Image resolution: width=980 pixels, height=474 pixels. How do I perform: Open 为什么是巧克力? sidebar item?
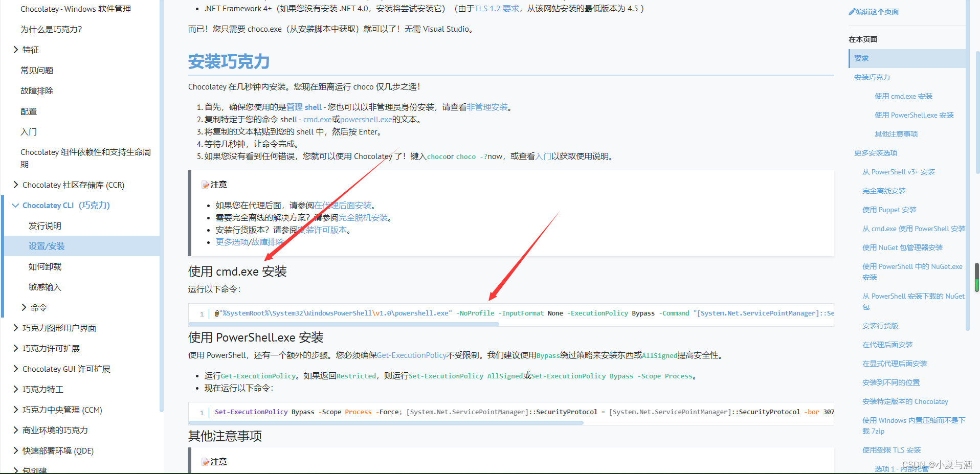coord(51,29)
